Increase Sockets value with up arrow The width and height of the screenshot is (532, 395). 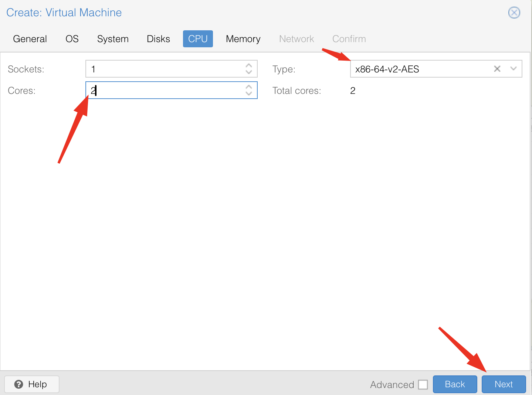pyautogui.click(x=249, y=65)
